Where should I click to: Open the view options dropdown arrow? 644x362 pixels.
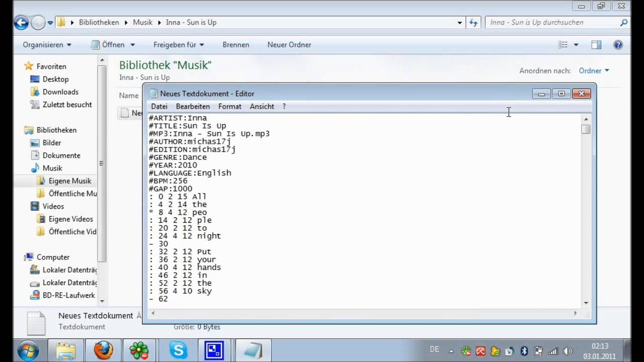click(x=576, y=45)
